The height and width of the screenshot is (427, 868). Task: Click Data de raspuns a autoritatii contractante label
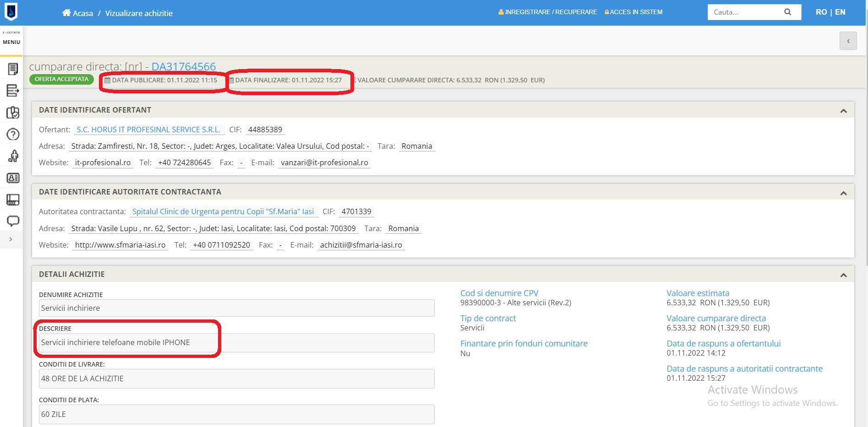pos(745,368)
